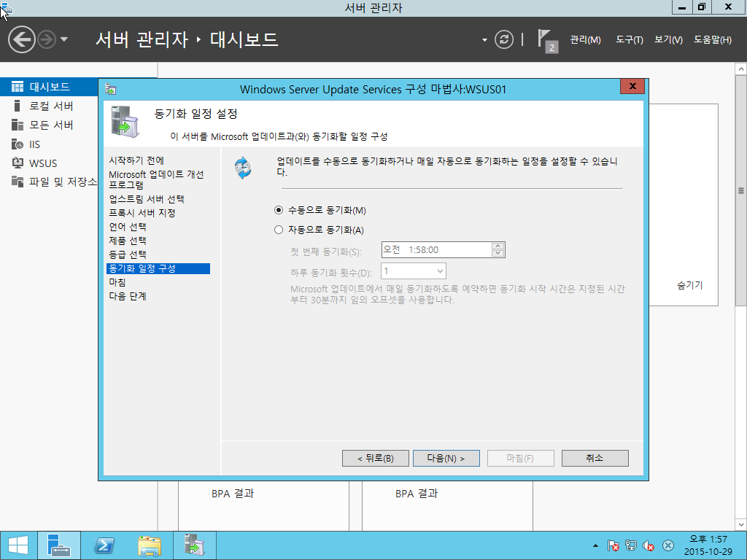Go to 시작하기 전에 wizard step
Image resolution: width=747 pixels, height=560 pixels.
136,160
